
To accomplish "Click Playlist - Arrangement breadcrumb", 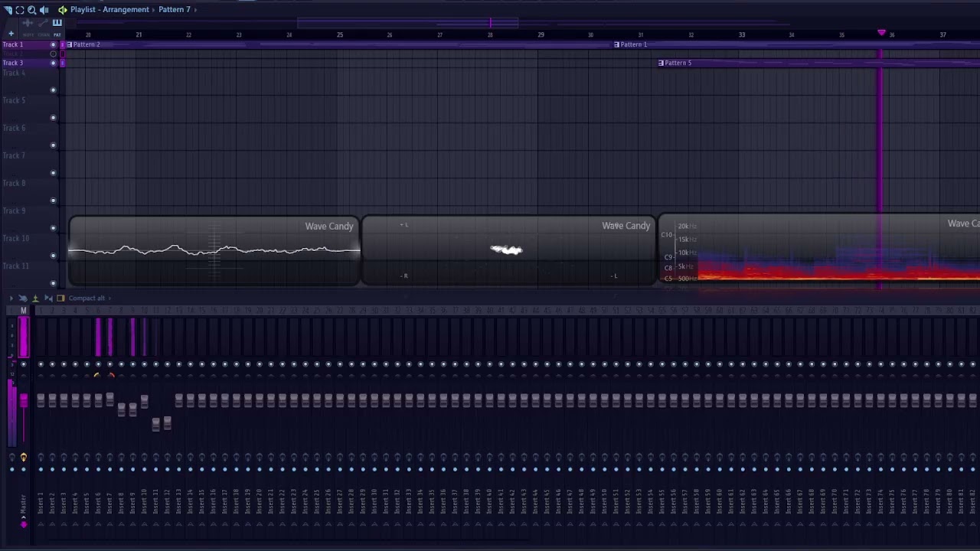I will click(x=109, y=9).
